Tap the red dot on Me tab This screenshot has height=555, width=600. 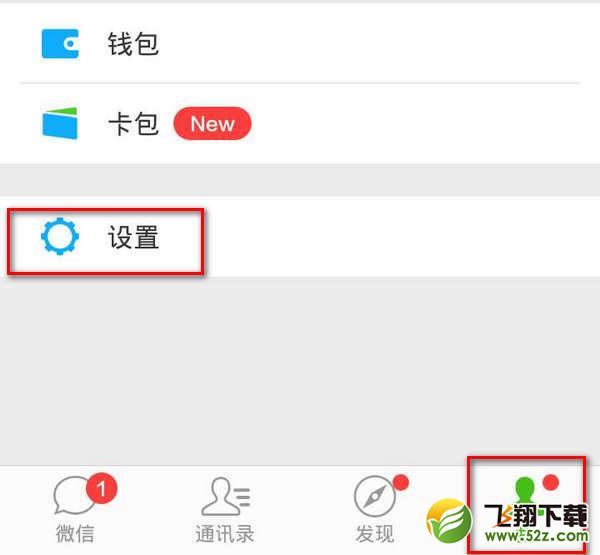coord(551,482)
